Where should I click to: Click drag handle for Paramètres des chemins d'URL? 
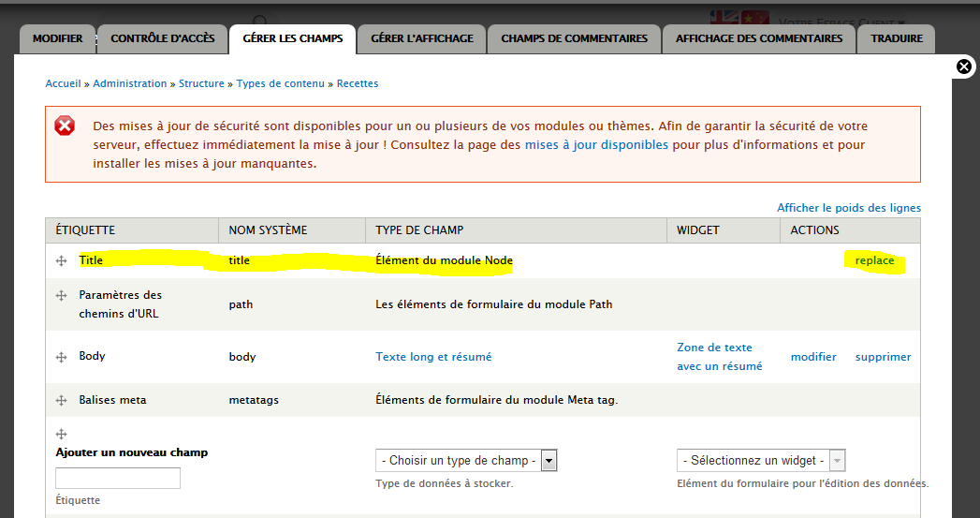61,295
